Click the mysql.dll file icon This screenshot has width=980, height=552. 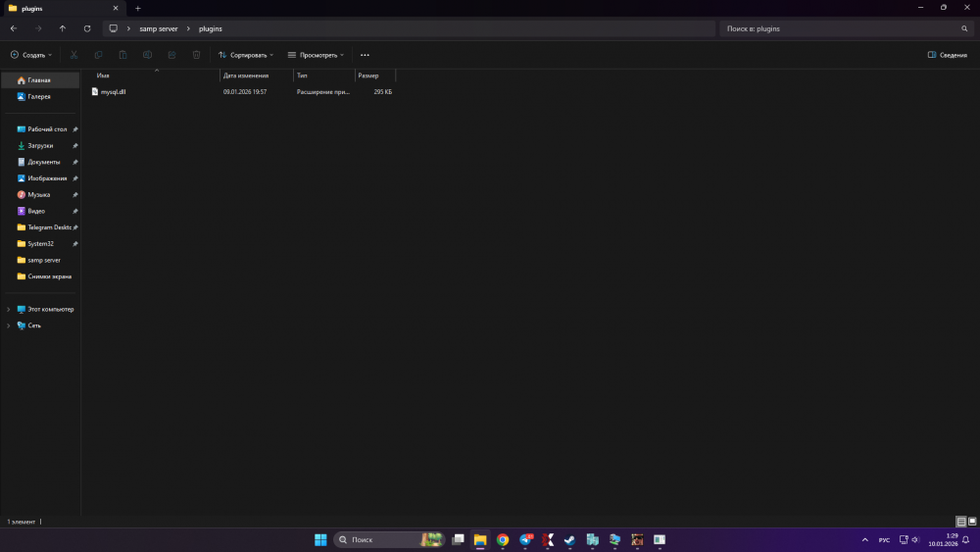point(95,91)
